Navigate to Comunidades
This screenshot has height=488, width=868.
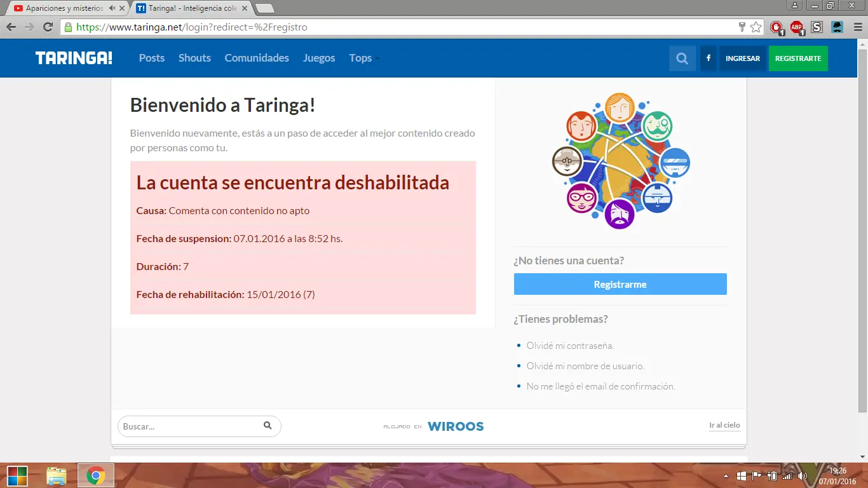point(257,58)
